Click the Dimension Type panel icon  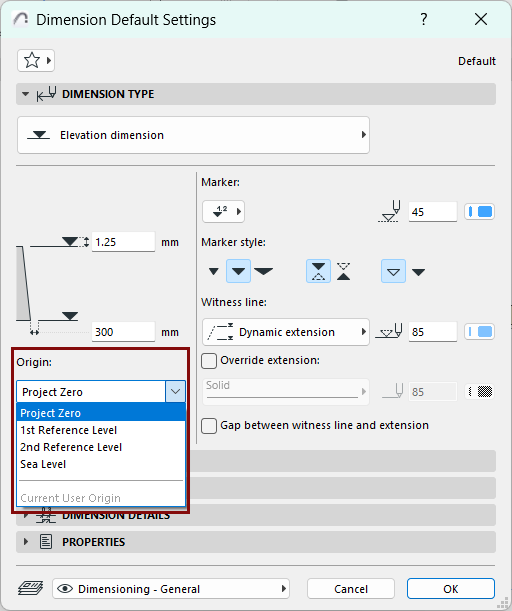tap(46, 94)
